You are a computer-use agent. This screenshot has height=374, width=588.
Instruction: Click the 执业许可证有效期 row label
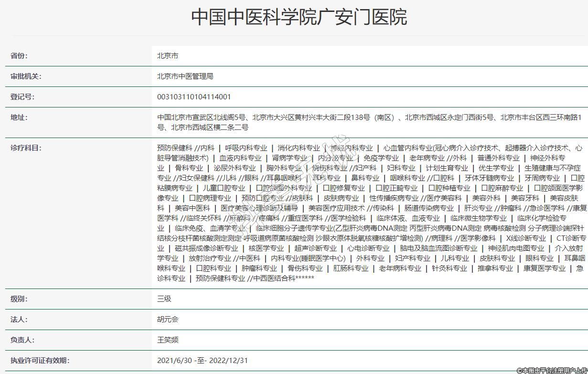coord(40,360)
